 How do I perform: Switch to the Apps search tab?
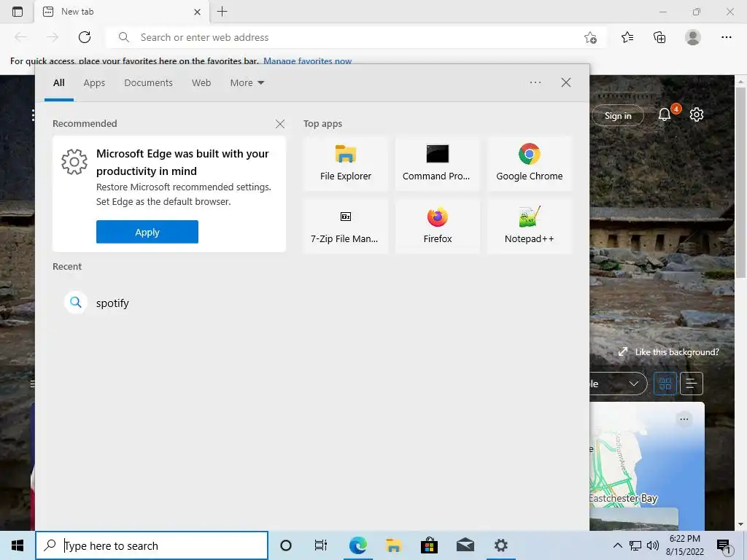click(94, 83)
